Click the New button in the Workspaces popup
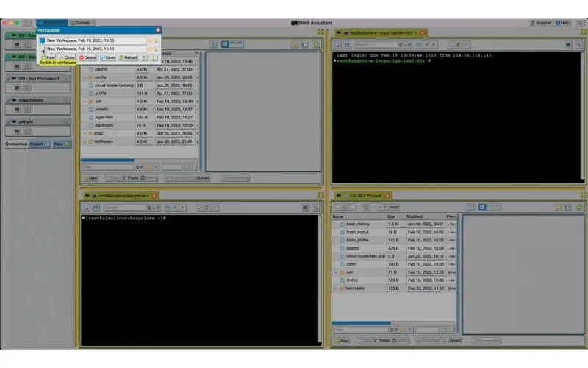 point(48,57)
